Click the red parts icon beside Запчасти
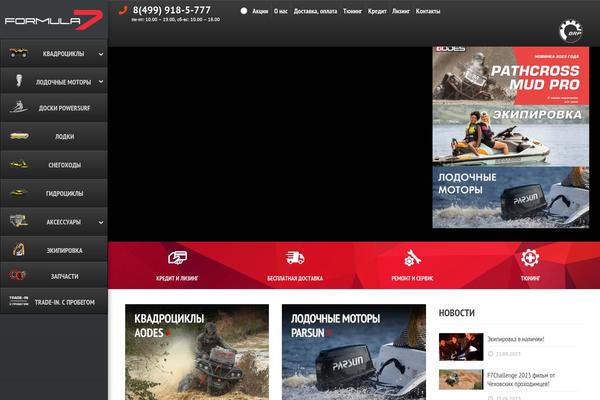The width and height of the screenshot is (600, 400). click(18, 275)
